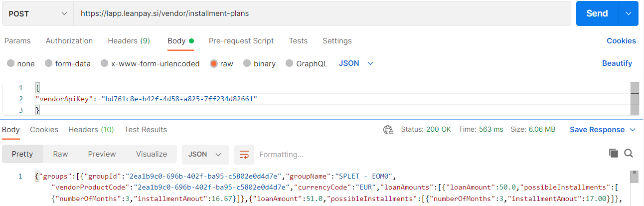The image size is (644, 206).
Task: Open the Send button dropdown arrow
Action: (629, 13)
